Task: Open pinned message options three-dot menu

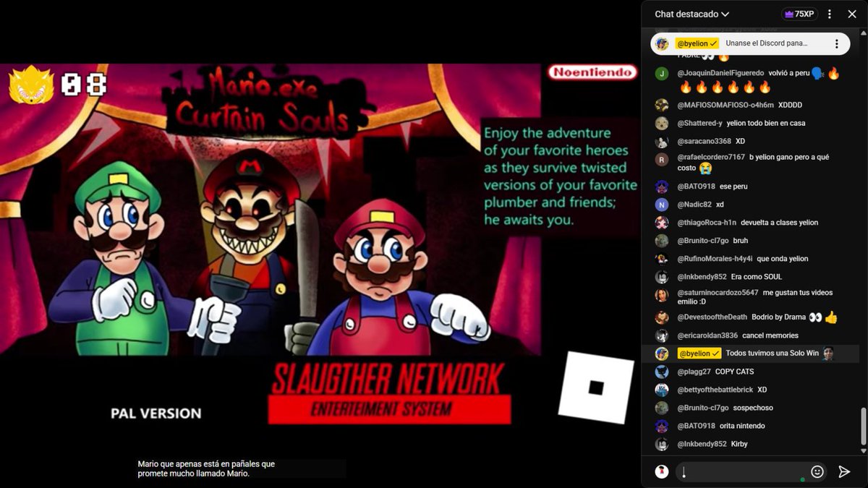Action: point(837,43)
